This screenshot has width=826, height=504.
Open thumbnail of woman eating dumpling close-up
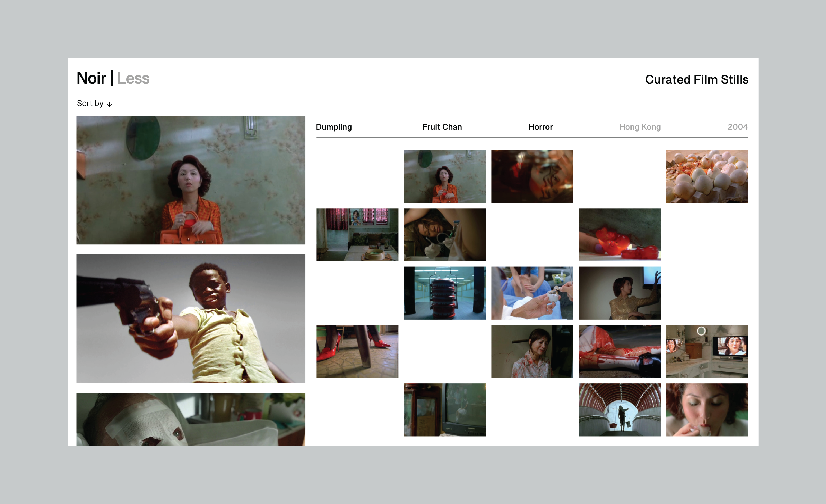coord(707,410)
